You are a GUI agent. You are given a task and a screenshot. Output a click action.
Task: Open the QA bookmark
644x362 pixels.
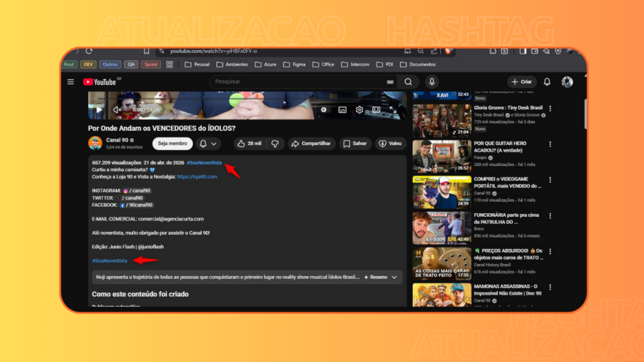(x=131, y=65)
